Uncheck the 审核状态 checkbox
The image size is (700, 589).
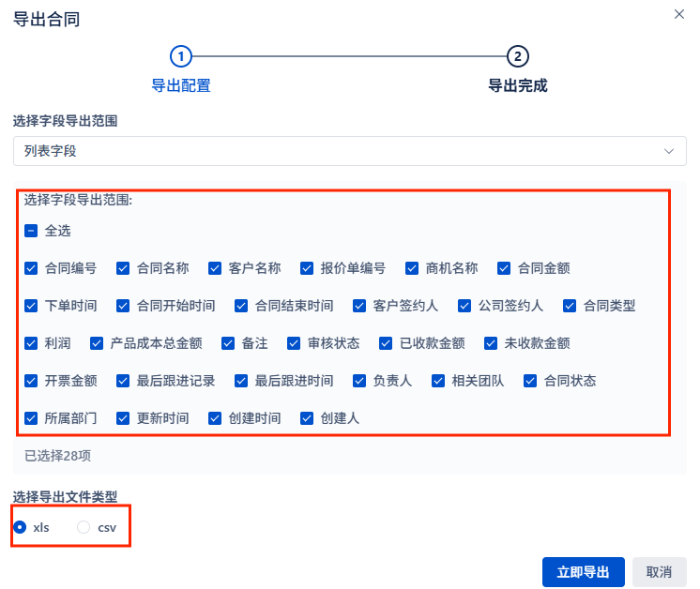point(294,343)
